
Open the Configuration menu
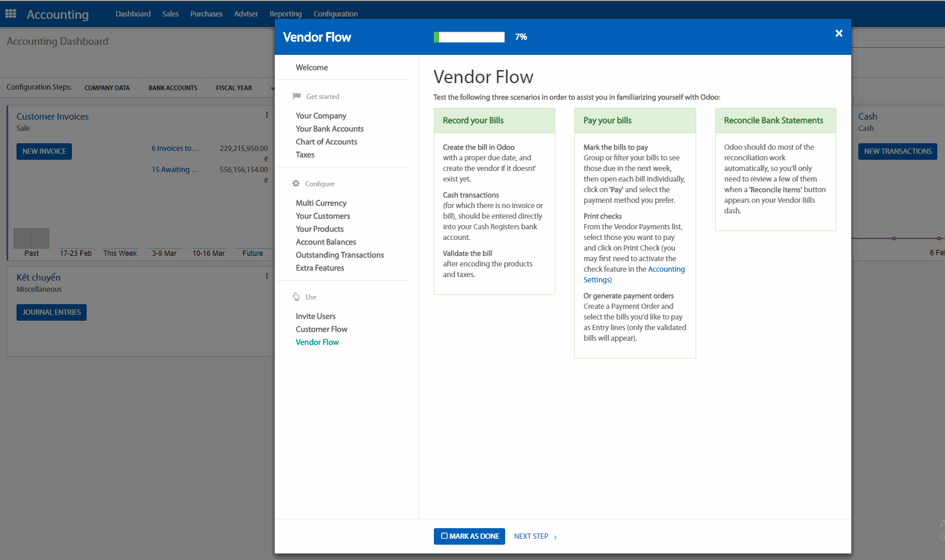tap(335, 14)
